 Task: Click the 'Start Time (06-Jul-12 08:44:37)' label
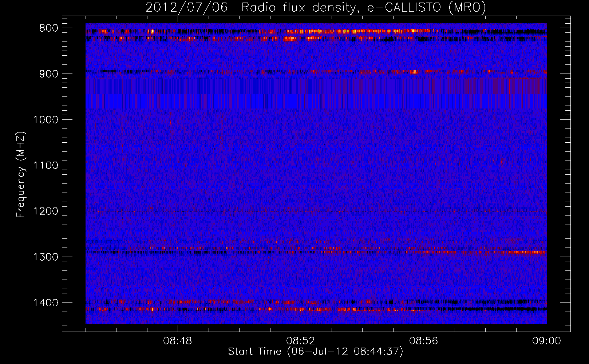tap(316, 352)
